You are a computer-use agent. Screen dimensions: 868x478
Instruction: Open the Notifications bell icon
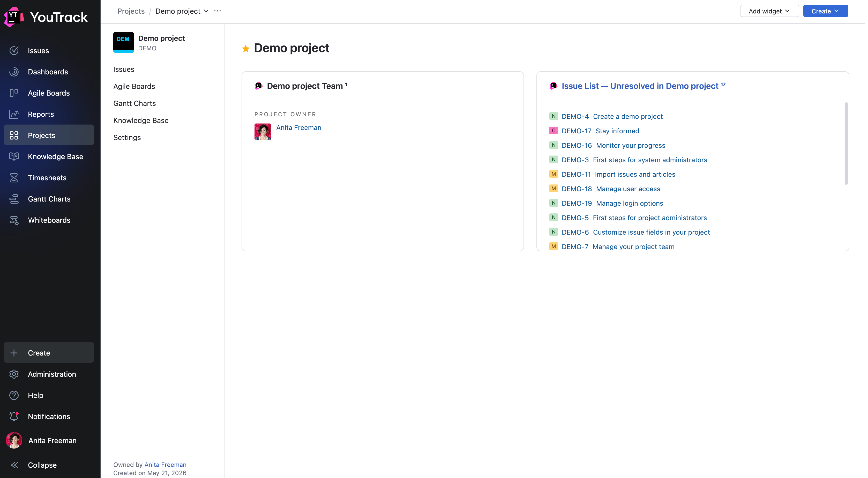[14, 417]
